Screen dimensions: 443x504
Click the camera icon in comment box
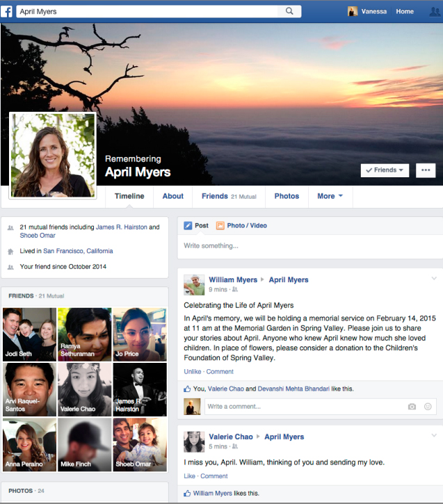point(412,407)
